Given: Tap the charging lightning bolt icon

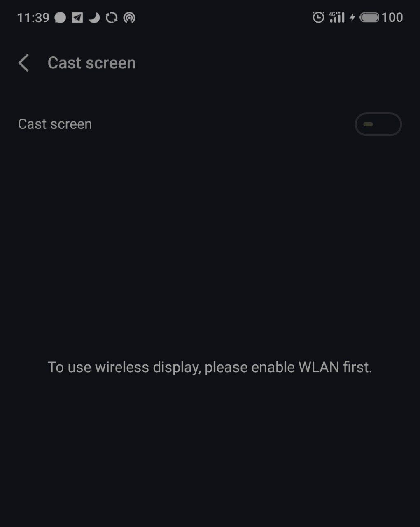Looking at the screenshot, I should click(x=352, y=17).
